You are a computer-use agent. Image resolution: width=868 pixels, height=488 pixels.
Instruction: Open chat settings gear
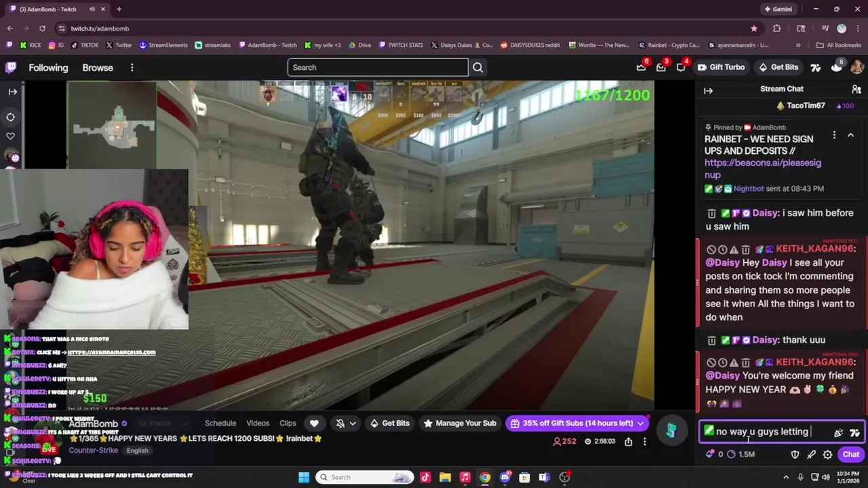[x=827, y=454]
